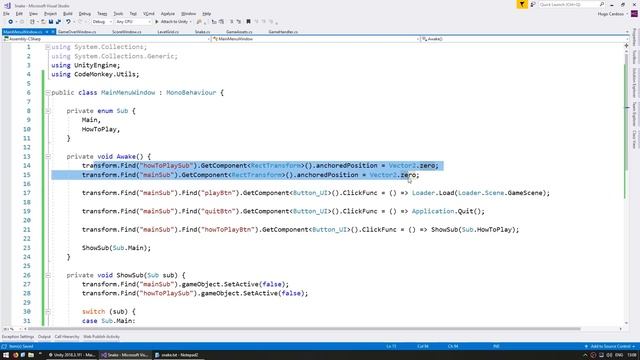Open the Web Publish Activity panel tab
Screen dimensions: 640x360
pos(102,337)
